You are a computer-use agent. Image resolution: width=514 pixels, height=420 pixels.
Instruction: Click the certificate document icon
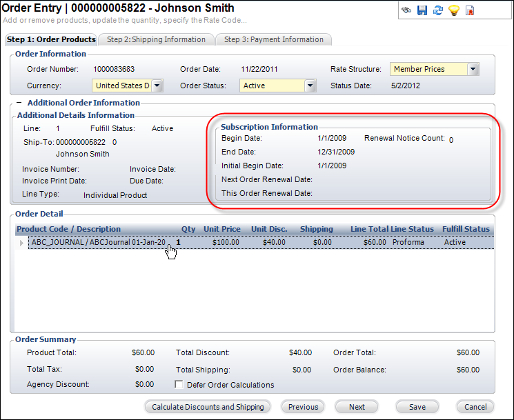tap(470, 10)
